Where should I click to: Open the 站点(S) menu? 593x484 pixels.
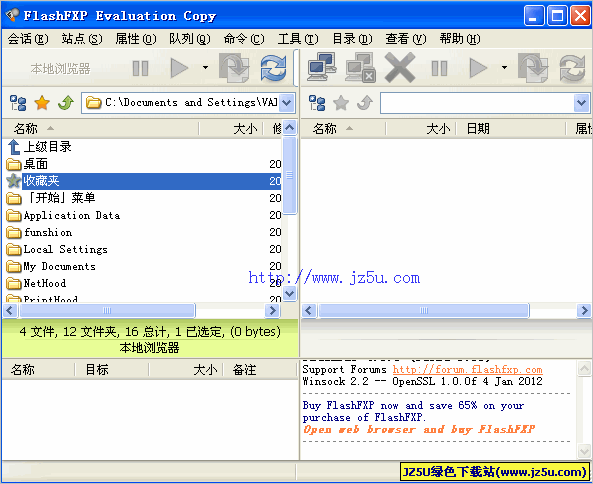point(82,39)
